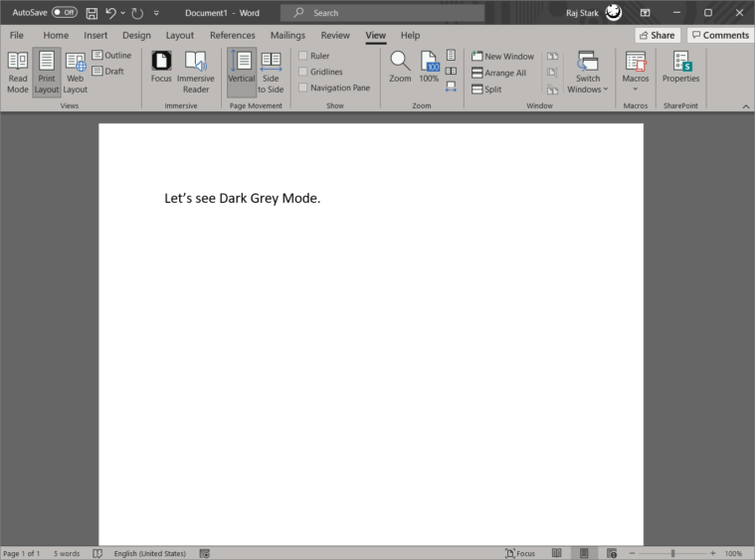Viewport: 755px width, 560px height.
Task: Zoom in with the plus button
Action: coord(712,554)
